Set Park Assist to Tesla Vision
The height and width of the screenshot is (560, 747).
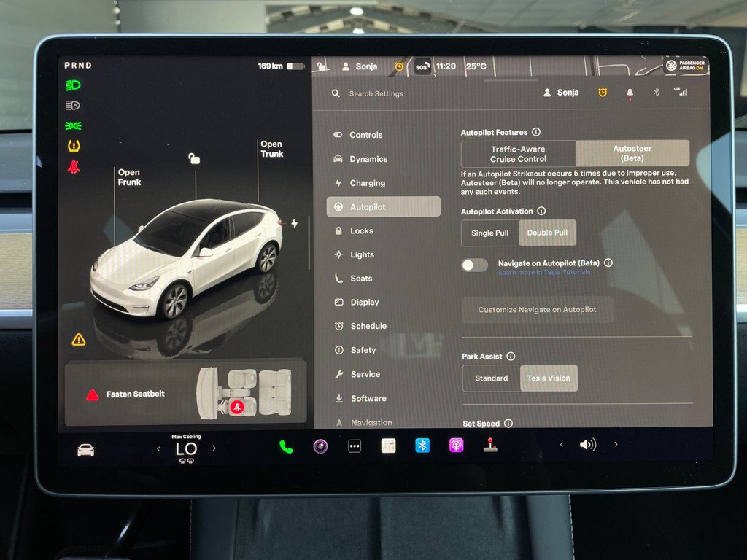pos(549,378)
